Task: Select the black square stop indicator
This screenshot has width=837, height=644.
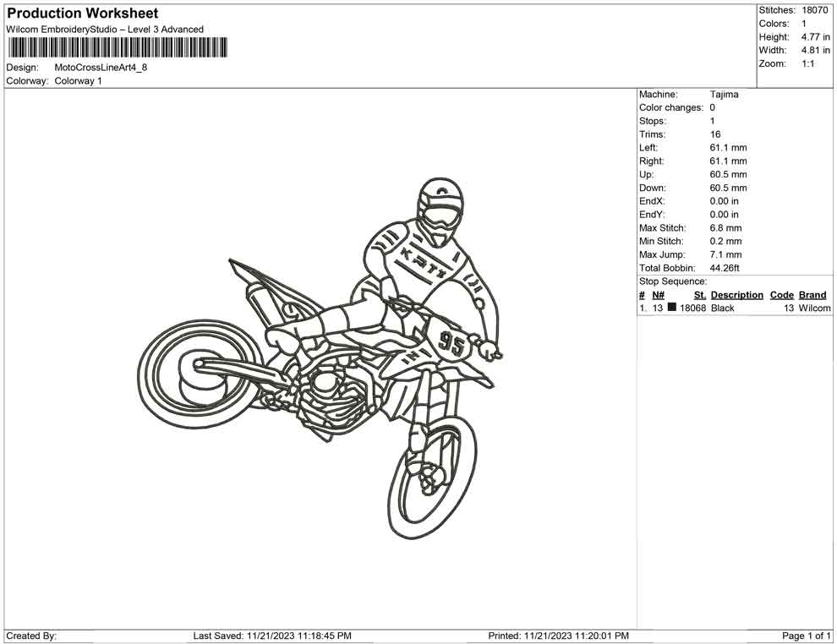Action: click(670, 308)
